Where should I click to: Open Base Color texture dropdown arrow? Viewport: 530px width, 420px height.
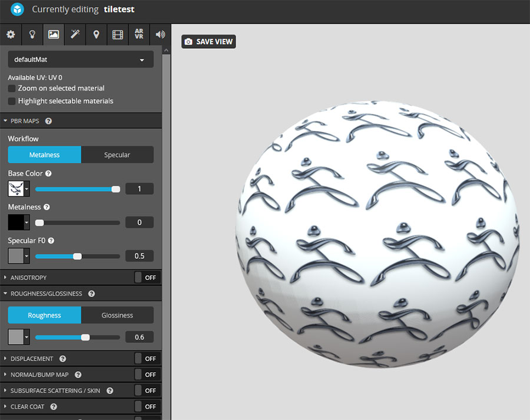(26, 189)
